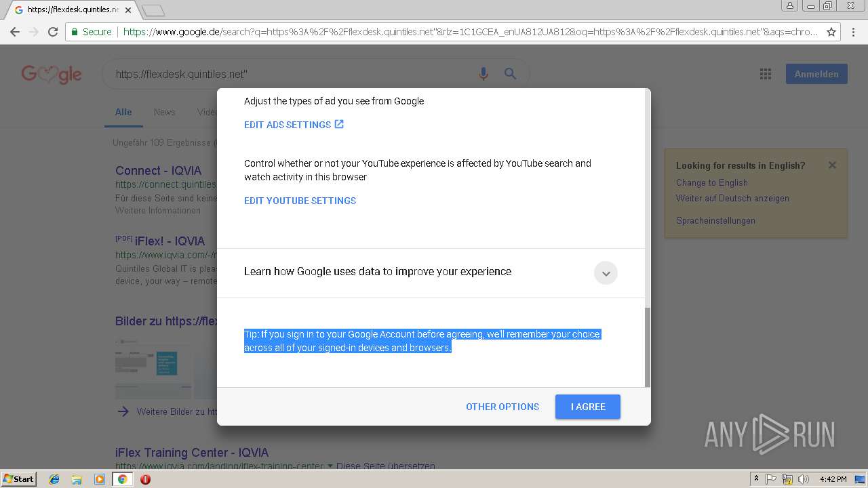
Task: Click the Chrome user profile icon
Action: coord(790,5)
